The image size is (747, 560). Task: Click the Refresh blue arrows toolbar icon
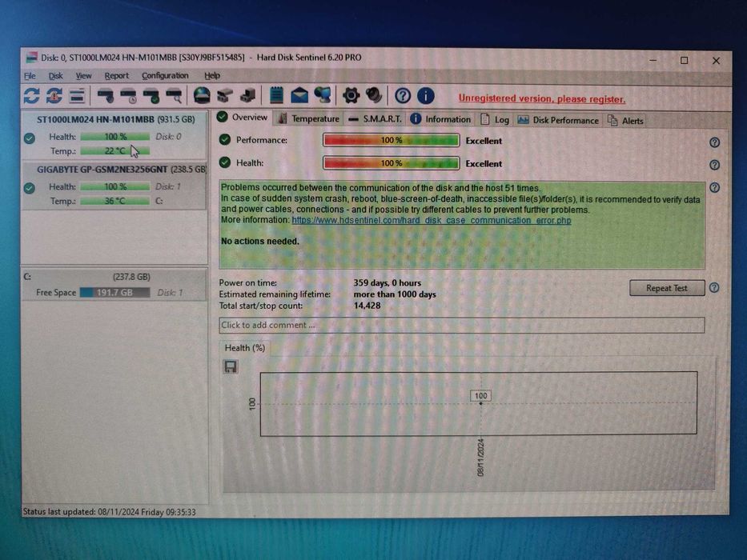point(32,96)
